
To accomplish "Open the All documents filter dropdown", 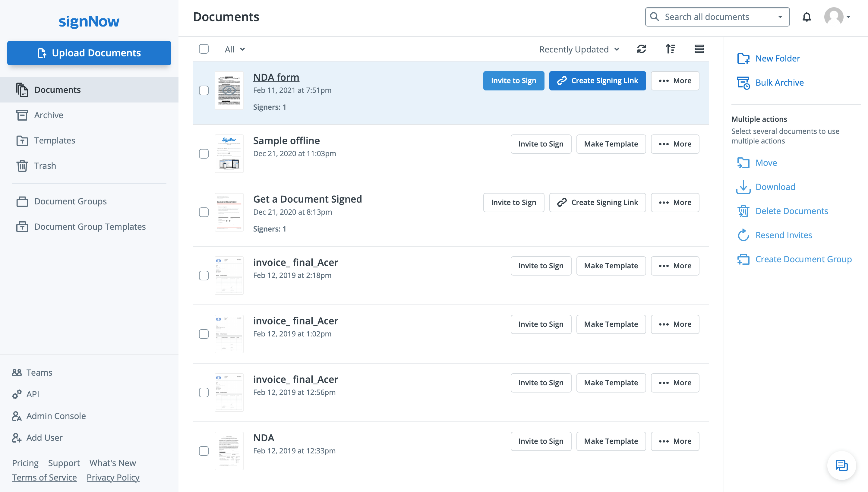I will tap(234, 49).
